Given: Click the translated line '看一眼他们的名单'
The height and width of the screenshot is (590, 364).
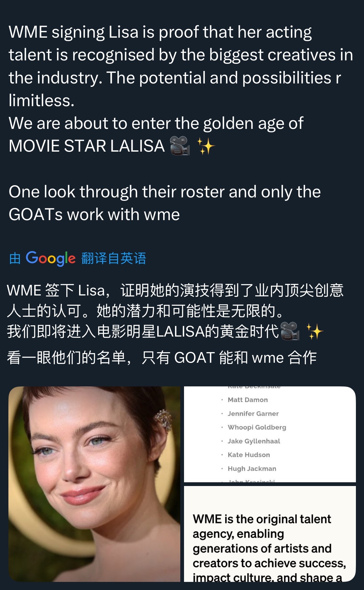Looking at the screenshot, I should pos(162,357).
